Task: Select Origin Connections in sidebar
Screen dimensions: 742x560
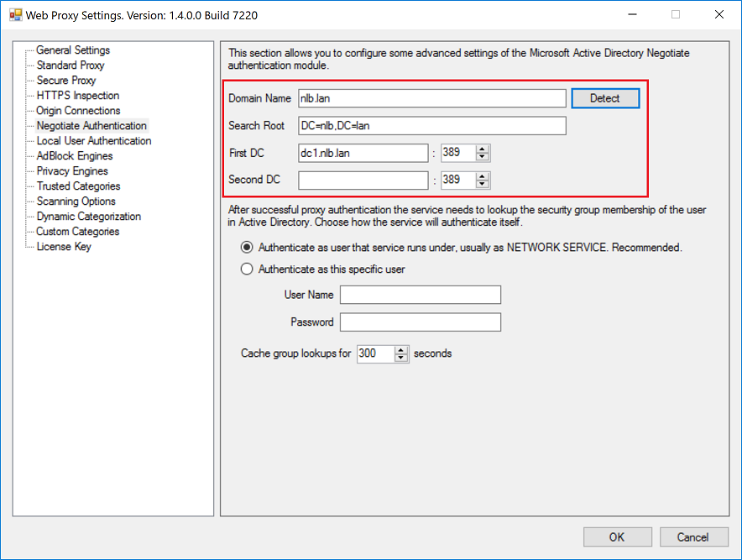Action: [x=79, y=111]
